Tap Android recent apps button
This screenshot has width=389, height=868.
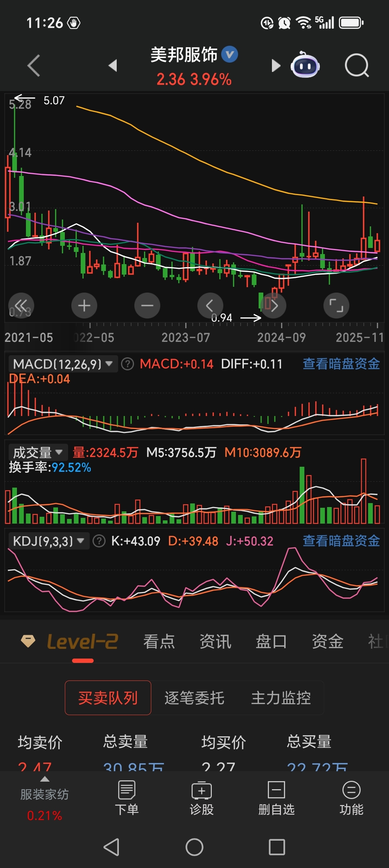tap(277, 847)
